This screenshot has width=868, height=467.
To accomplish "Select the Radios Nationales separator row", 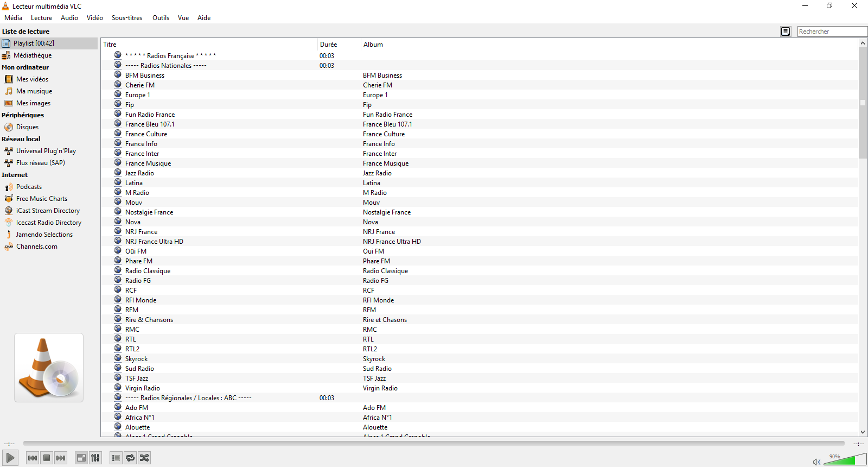I will pyautogui.click(x=480, y=66).
